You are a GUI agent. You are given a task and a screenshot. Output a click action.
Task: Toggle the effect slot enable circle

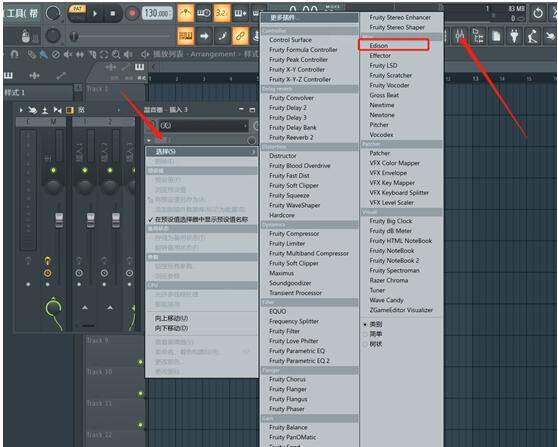(252, 141)
